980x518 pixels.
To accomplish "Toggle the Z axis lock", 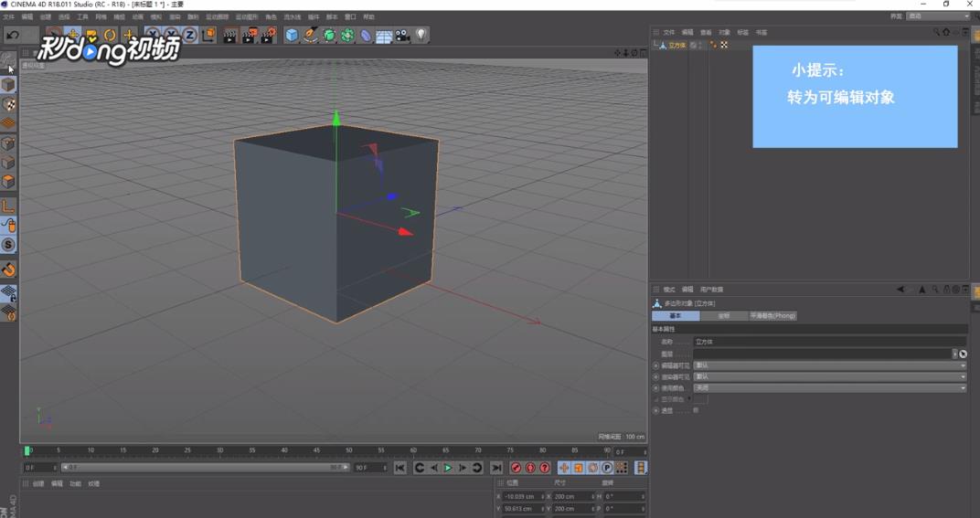I will click(189, 36).
